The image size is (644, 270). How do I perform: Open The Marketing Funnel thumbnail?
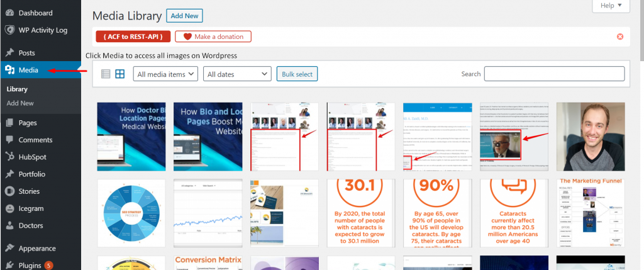(591, 213)
